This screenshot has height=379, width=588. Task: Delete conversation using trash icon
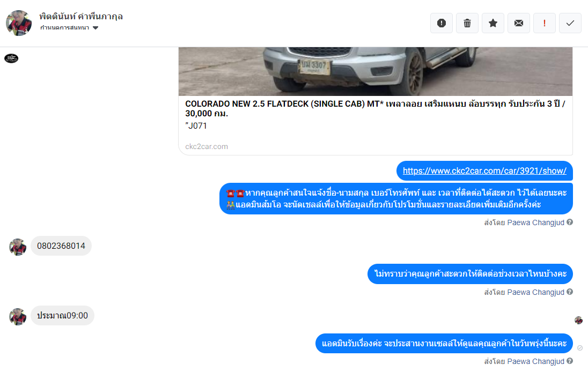[x=467, y=23]
